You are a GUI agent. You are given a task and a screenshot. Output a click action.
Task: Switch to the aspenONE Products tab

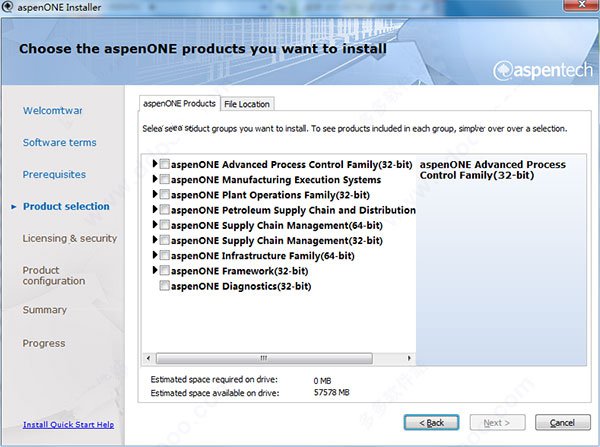click(x=179, y=104)
